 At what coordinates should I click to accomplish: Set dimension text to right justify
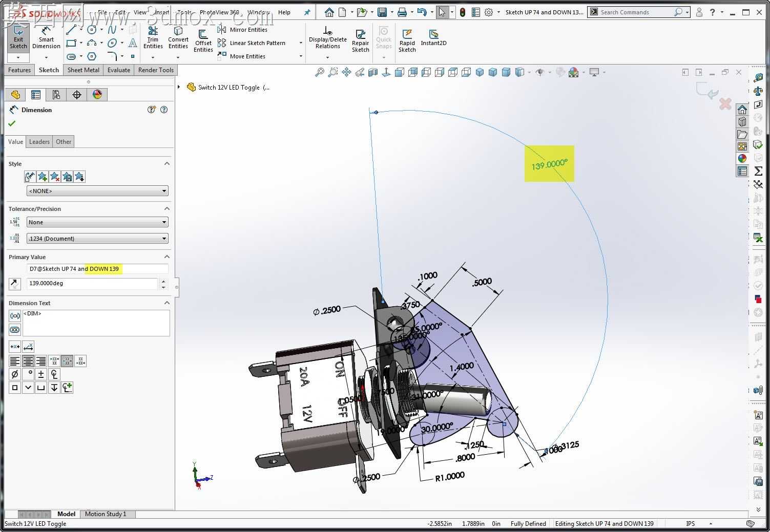40,361
